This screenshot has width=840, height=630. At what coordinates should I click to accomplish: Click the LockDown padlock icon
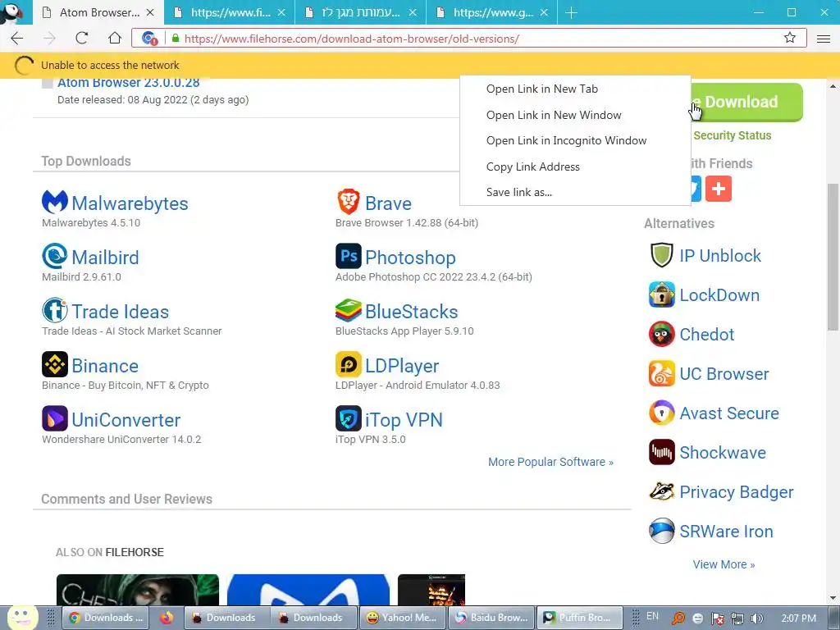662,294
